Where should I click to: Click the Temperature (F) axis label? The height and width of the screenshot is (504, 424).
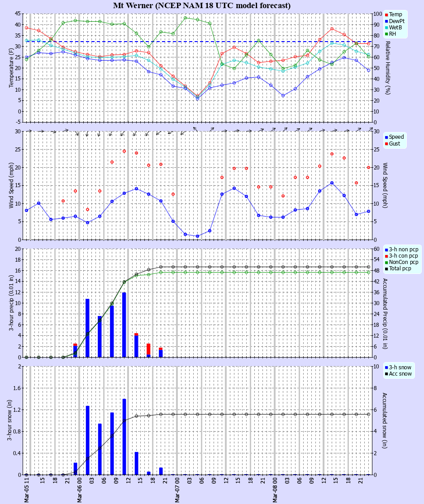pos(12,68)
